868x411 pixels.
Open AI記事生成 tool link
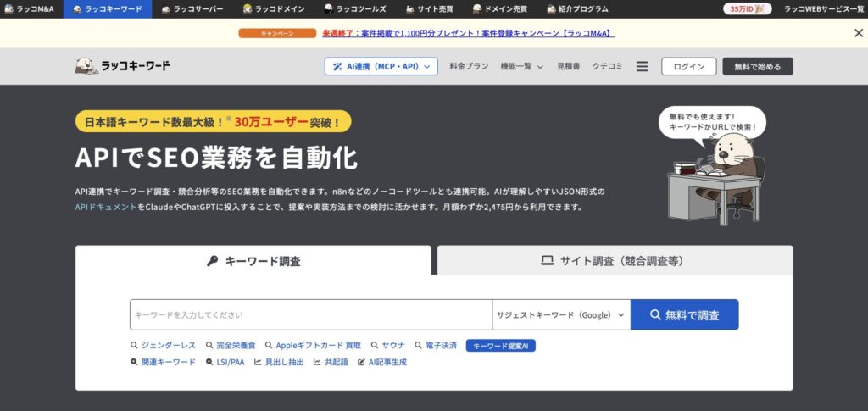(382, 362)
